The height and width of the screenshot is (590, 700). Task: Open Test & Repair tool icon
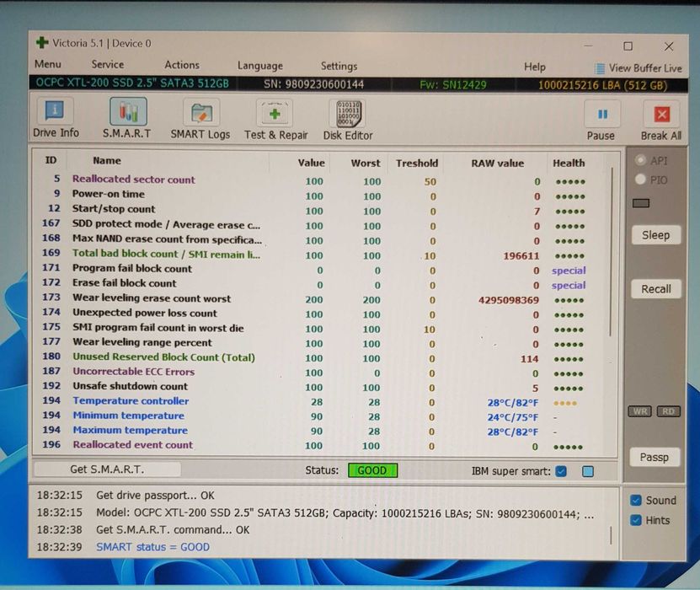(275, 114)
